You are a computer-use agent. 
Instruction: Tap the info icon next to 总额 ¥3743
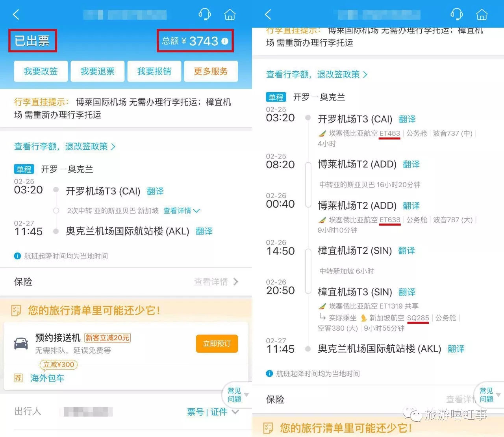pyautogui.click(x=224, y=41)
